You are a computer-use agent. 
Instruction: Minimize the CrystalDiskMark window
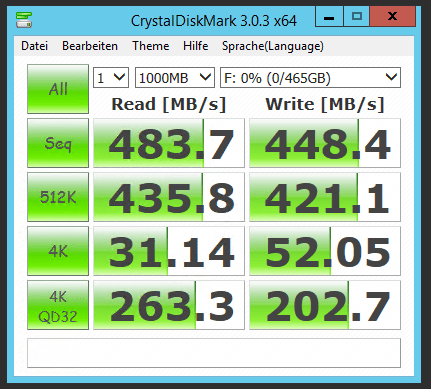(x=329, y=17)
